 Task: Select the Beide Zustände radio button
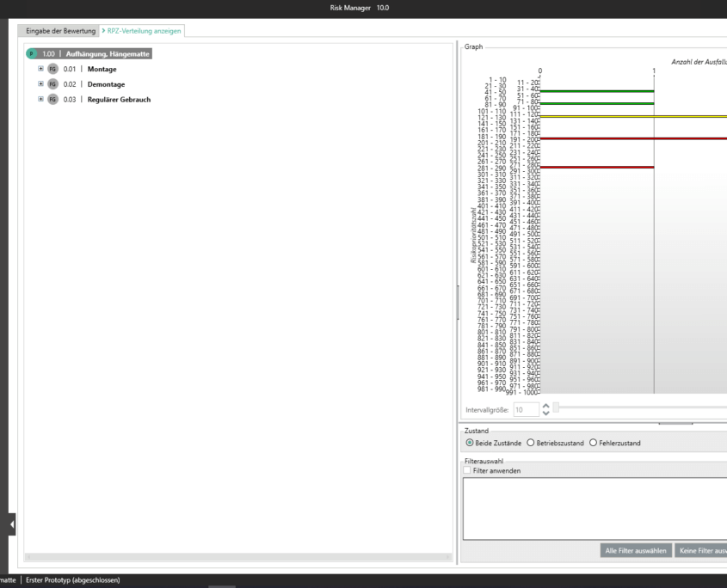point(470,443)
